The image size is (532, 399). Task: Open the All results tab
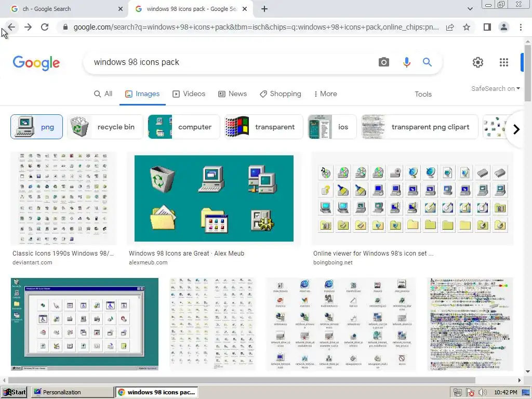pyautogui.click(x=103, y=94)
